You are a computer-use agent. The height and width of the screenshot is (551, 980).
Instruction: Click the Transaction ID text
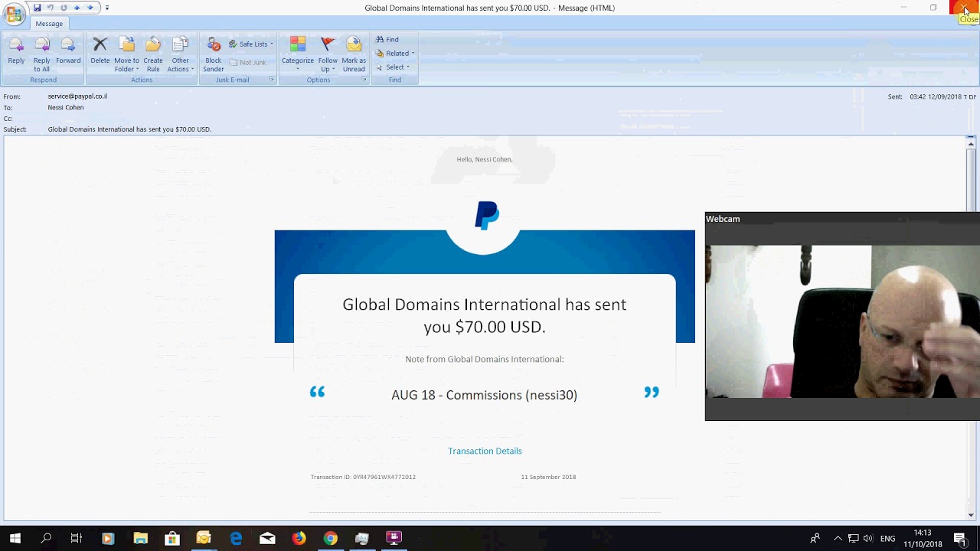coord(363,477)
